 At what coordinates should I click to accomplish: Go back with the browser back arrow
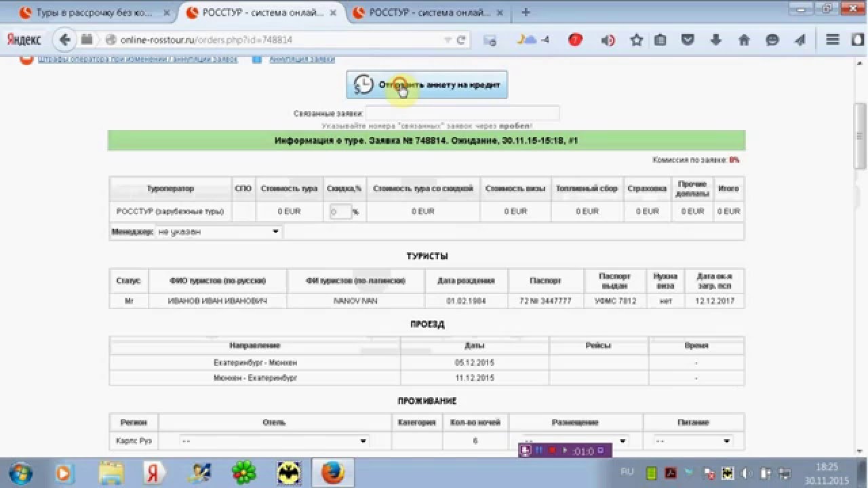coord(65,40)
